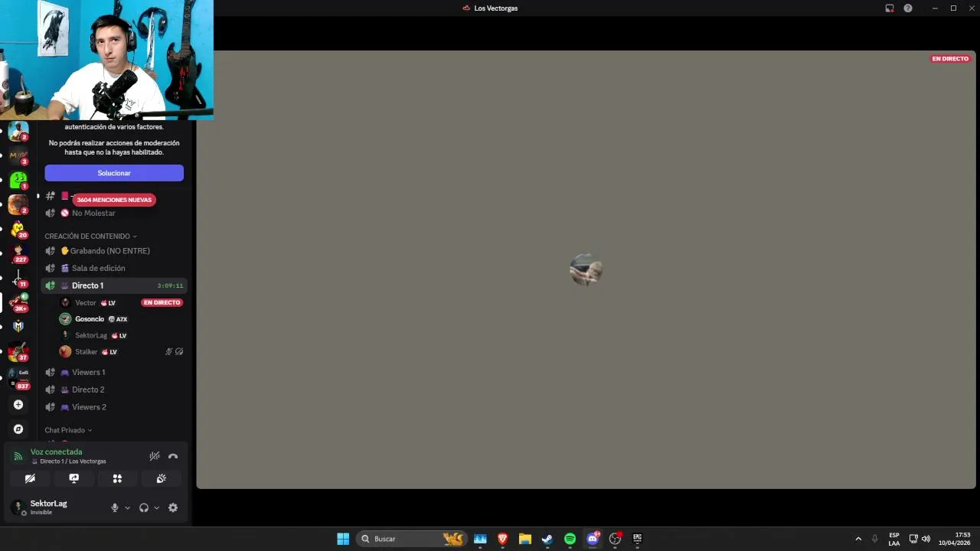Toggle headphone deafen in user panel
The width and height of the screenshot is (980, 551).
point(143,507)
